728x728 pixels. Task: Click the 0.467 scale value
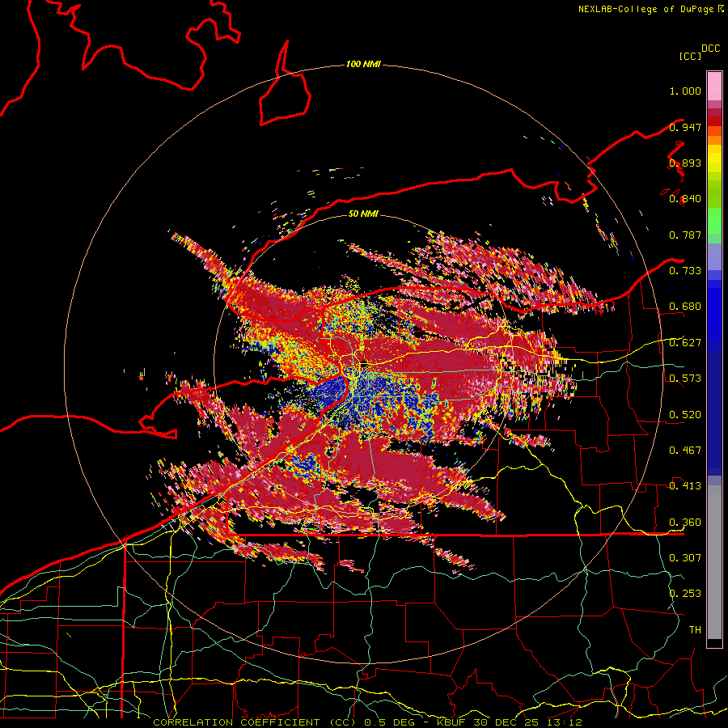685,451
